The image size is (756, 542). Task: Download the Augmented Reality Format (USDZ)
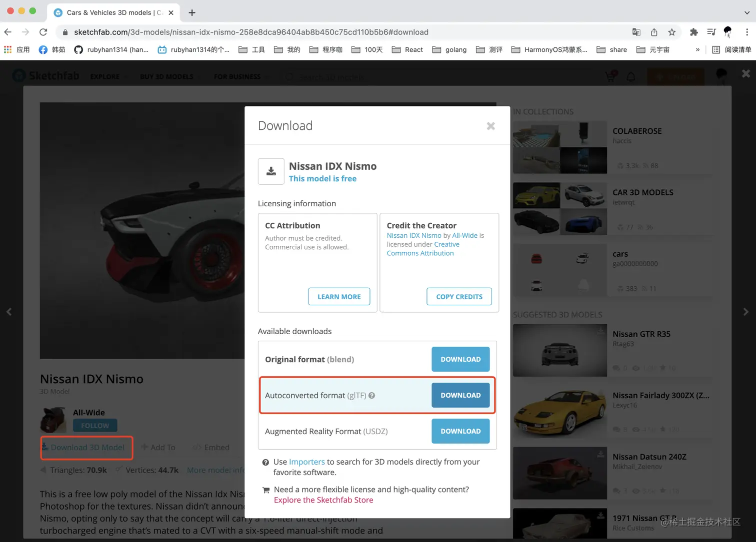tap(460, 431)
